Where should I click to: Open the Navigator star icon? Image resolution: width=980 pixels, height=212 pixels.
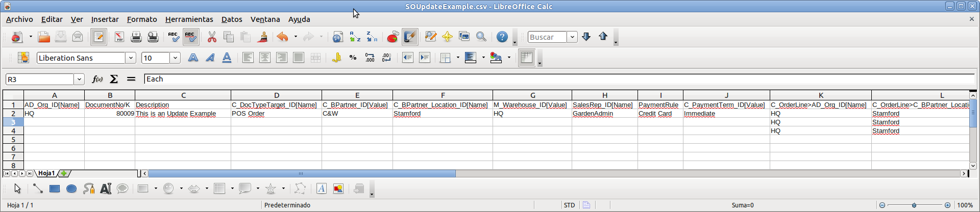(x=447, y=37)
